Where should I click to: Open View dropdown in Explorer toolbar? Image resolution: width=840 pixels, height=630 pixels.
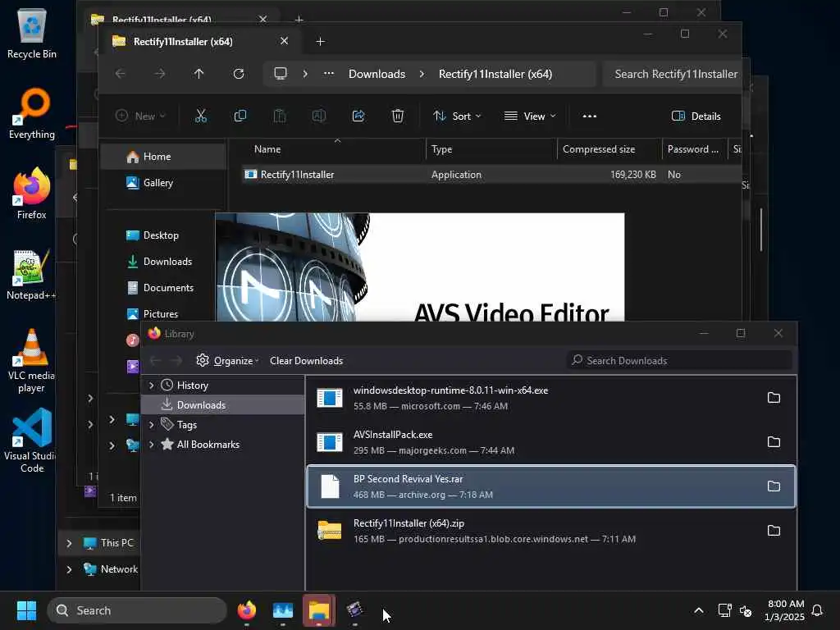(x=531, y=116)
